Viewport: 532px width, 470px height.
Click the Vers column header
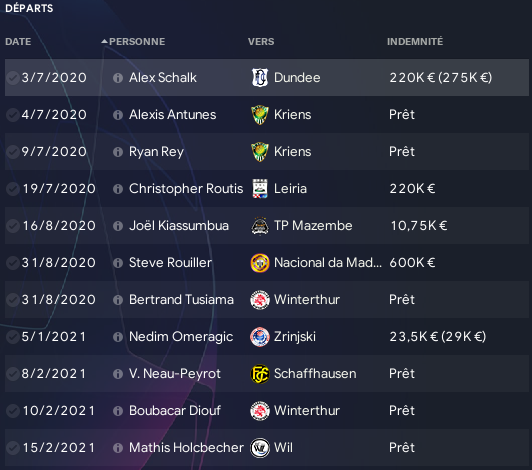point(261,41)
